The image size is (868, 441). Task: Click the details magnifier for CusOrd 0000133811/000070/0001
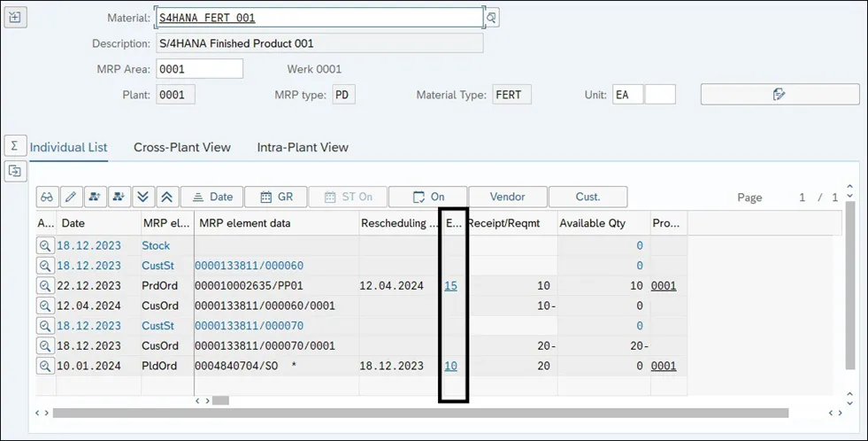pos(45,345)
